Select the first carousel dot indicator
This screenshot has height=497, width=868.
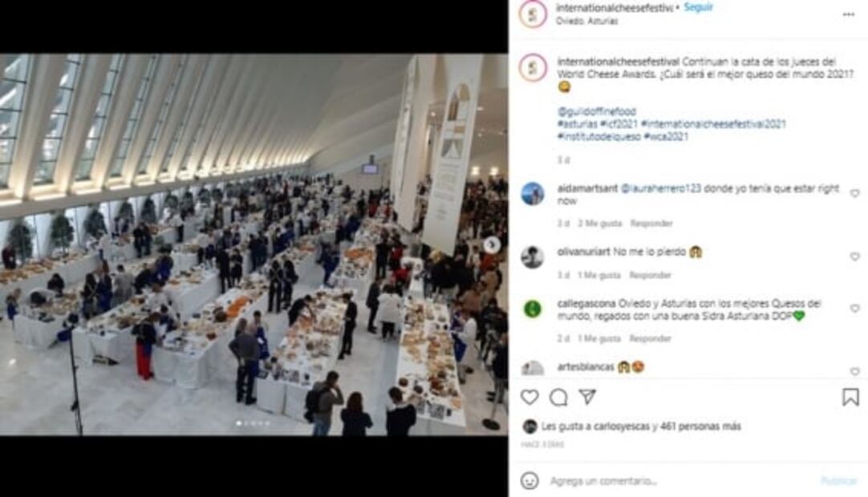click(x=239, y=423)
